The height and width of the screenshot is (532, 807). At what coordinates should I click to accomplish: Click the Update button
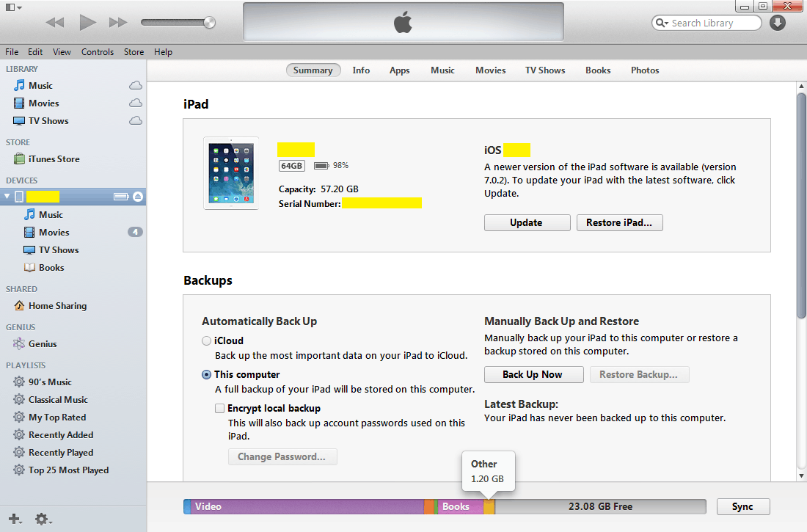click(x=527, y=222)
